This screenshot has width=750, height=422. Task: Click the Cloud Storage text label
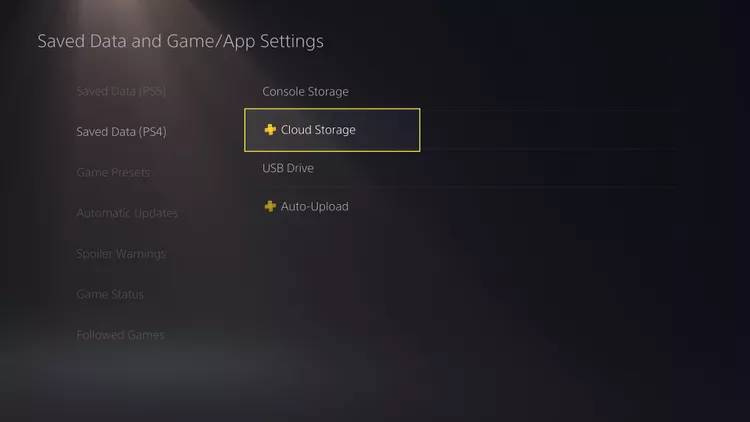click(318, 130)
